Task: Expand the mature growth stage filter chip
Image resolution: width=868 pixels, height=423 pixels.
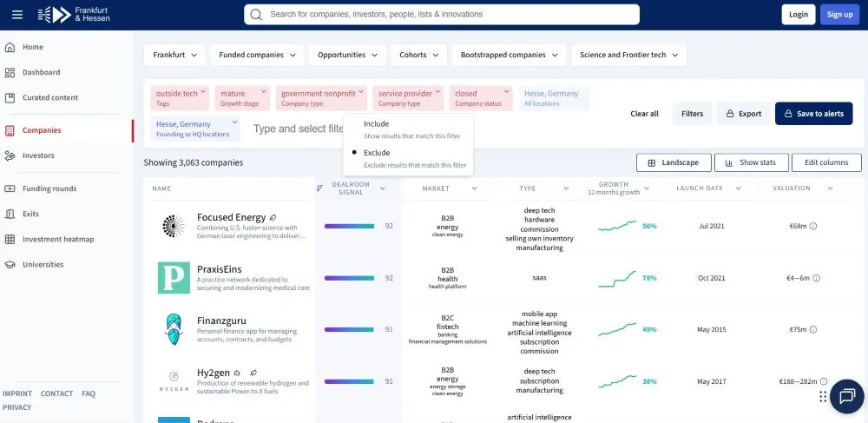Action: click(263, 91)
